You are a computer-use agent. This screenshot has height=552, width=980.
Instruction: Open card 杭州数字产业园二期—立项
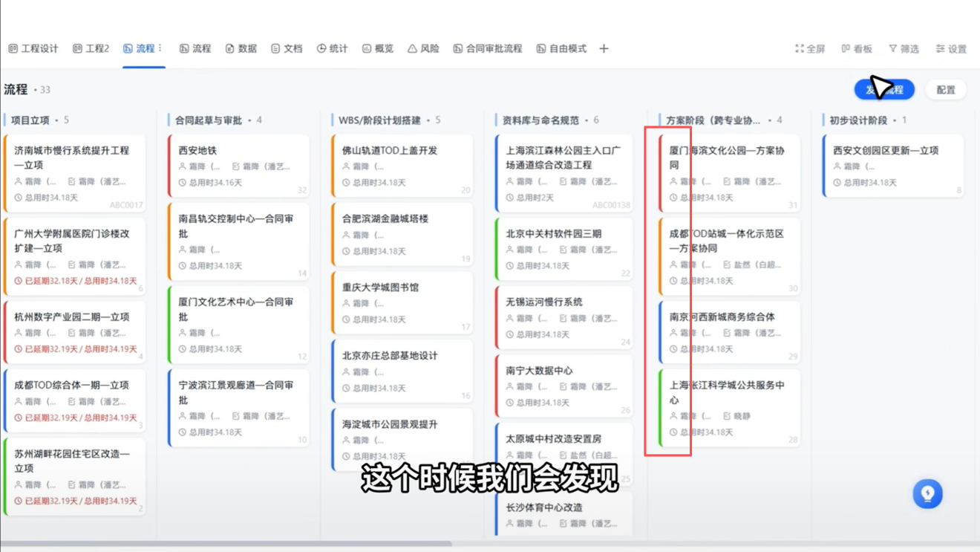click(x=74, y=331)
